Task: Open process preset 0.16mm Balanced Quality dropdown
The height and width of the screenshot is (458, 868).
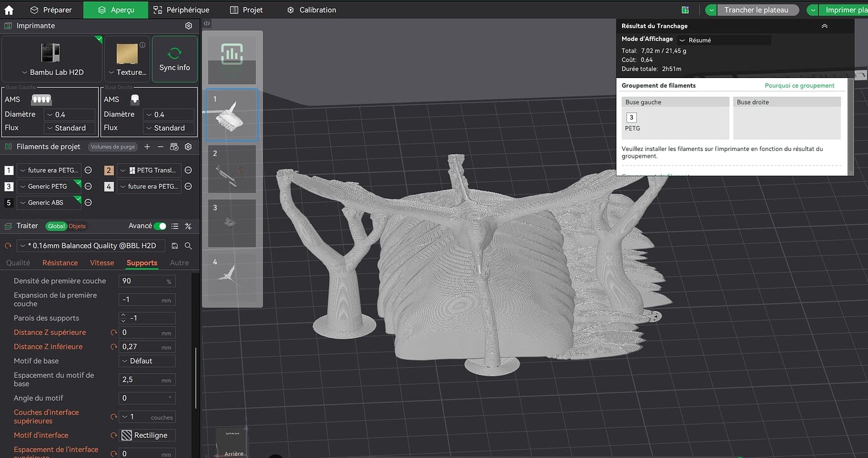Action: (x=92, y=245)
